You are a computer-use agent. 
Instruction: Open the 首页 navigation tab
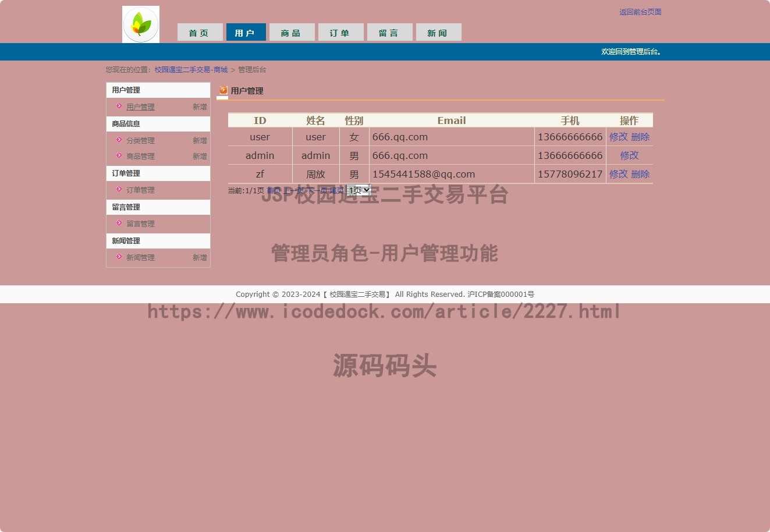coord(200,32)
